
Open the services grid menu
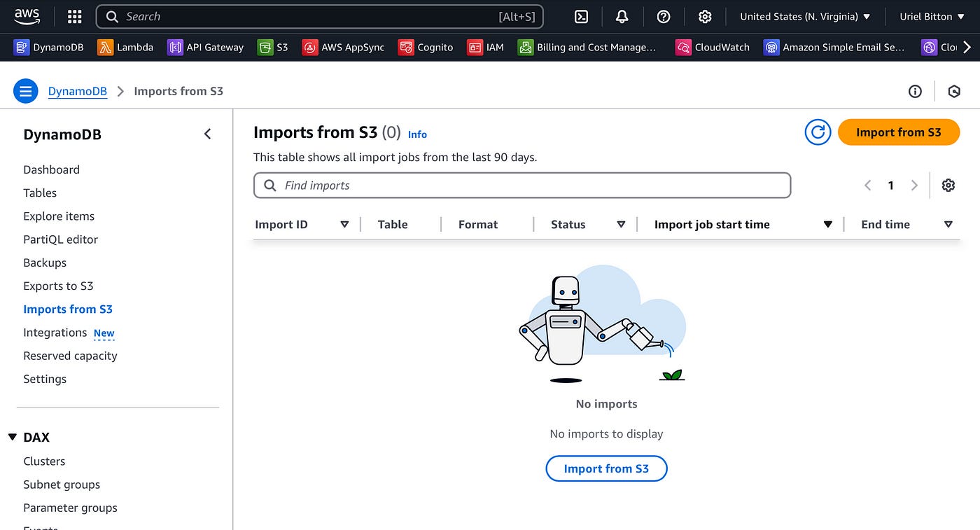(x=74, y=17)
